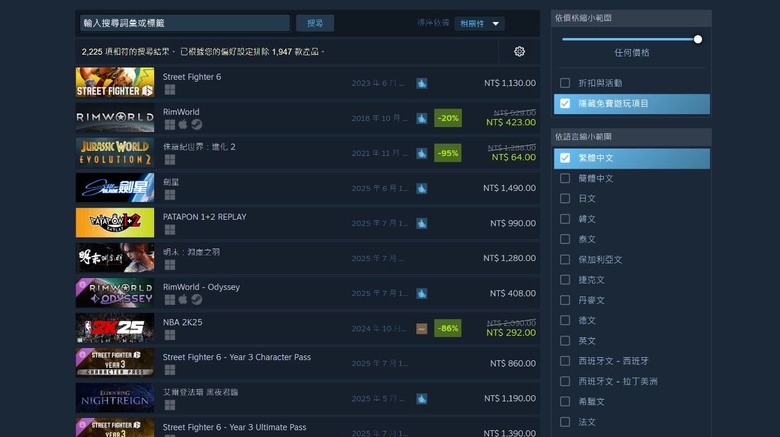Enable 希臘文 language checkbox
Screen dimensions: 780x437
(x=565, y=402)
